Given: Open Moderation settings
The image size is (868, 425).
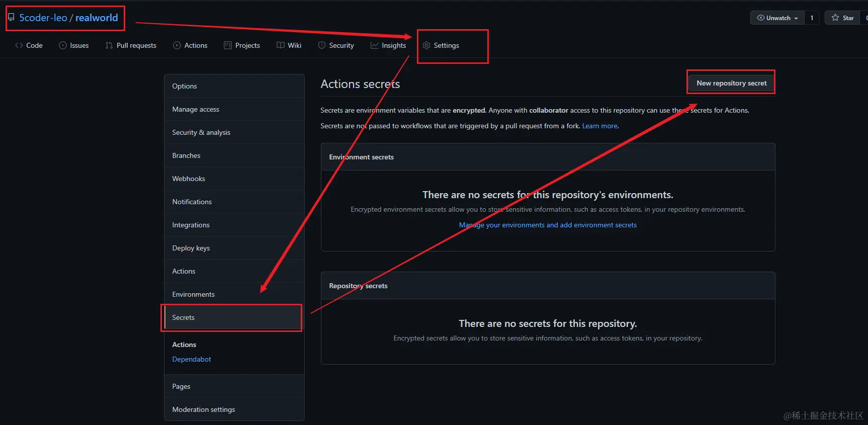Looking at the screenshot, I should 234,409.
